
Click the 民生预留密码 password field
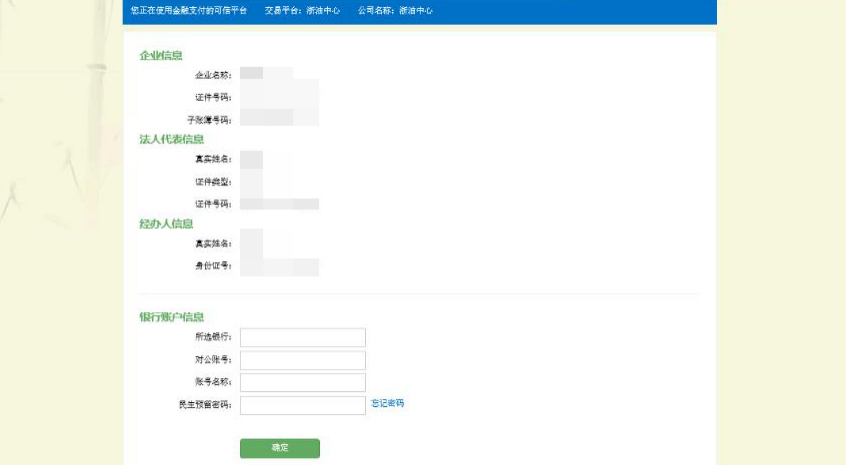coord(302,405)
